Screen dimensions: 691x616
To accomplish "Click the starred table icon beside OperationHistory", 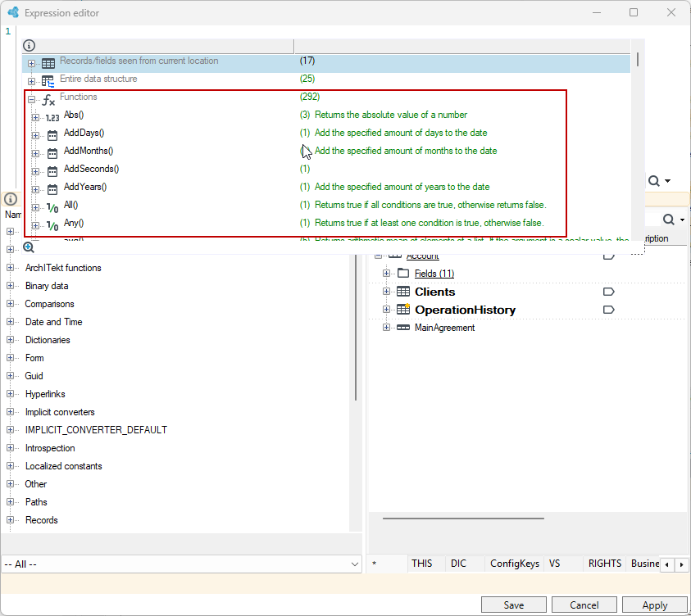I will click(x=403, y=309).
